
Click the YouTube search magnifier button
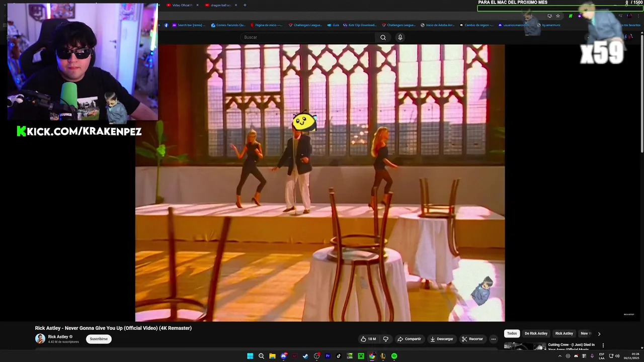[383, 37]
